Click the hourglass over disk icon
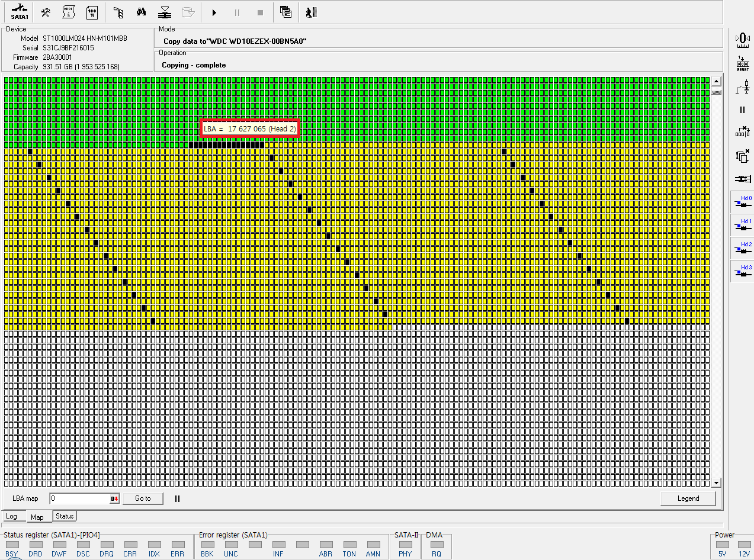Image resolution: width=754 pixels, height=560 pixels. coord(165,12)
